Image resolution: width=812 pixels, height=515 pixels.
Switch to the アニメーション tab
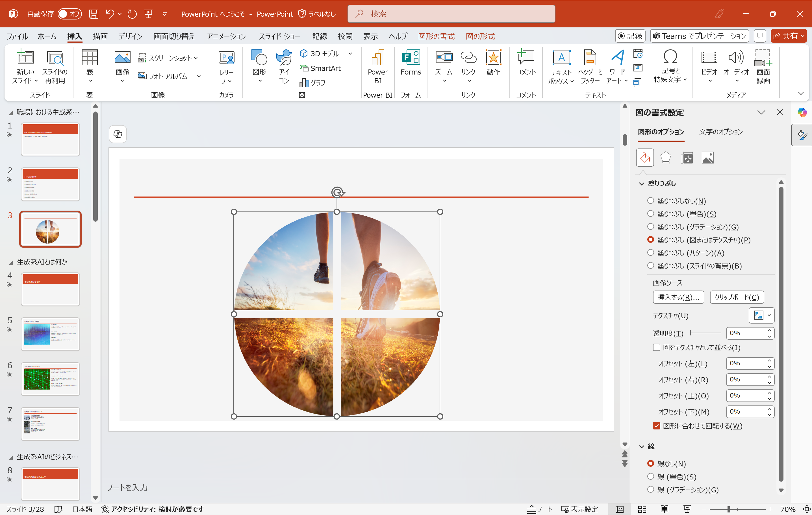coord(226,36)
